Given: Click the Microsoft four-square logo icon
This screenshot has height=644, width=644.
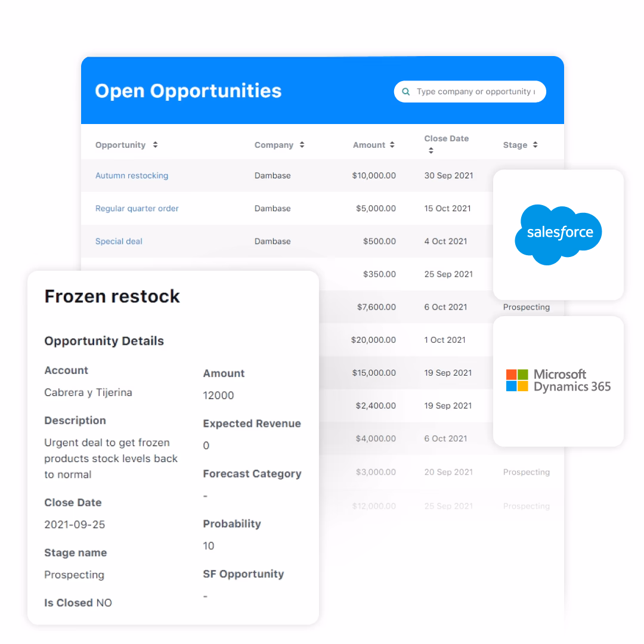Looking at the screenshot, I should point(516,380).
